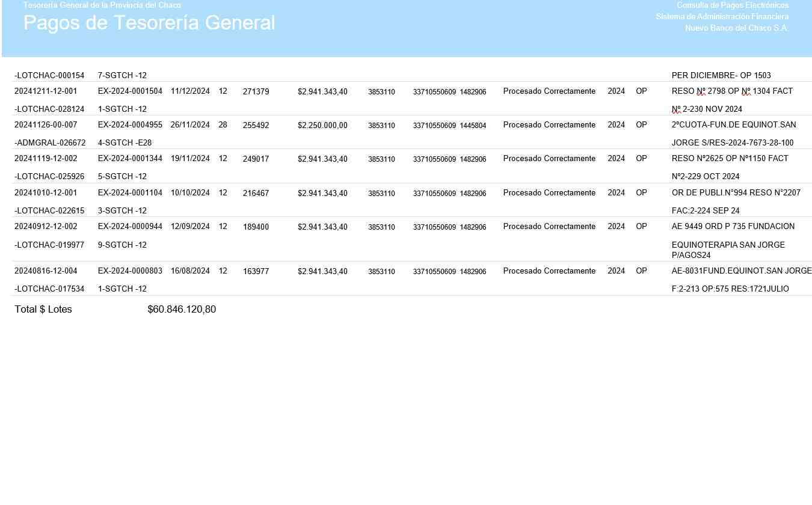Click the Total $ Lotes label
The width and height of the screenshot is (812, 505).
[43, 310]
